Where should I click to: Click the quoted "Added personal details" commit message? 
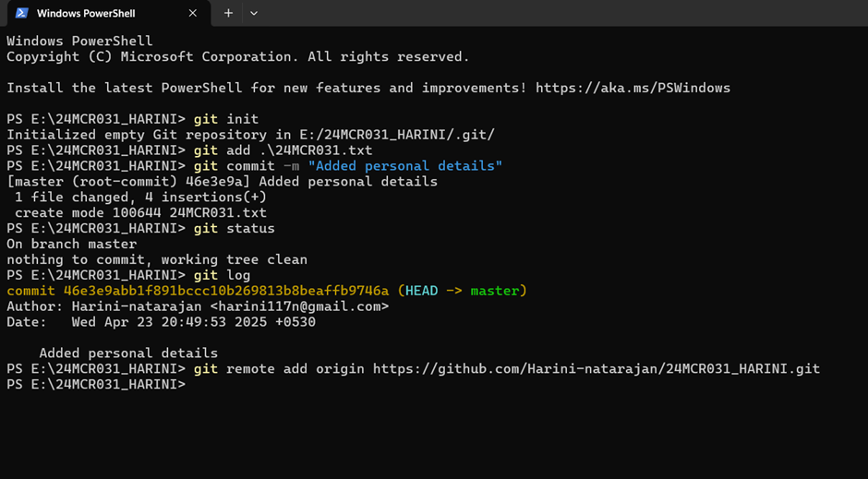405,166
